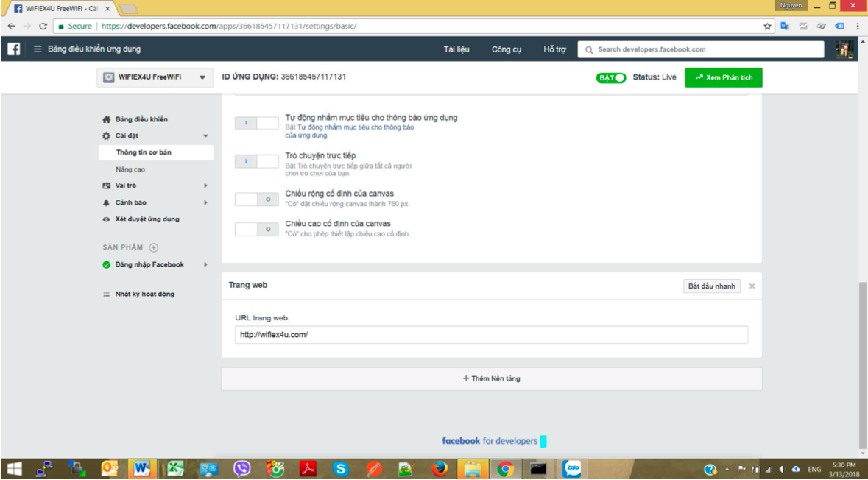
Task: Toggle the Trò chuyện trực tiếp switch
Action: (x=257, y=161)
